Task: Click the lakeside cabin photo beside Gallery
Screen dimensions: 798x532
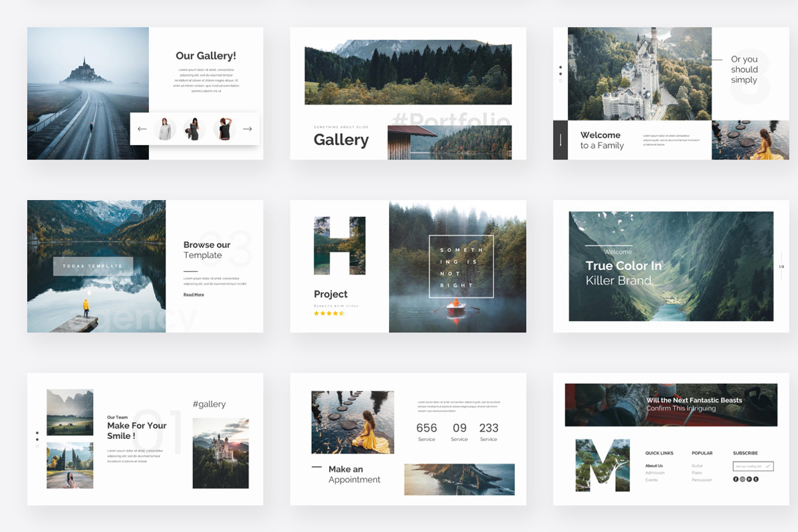Action: [450, 142]
